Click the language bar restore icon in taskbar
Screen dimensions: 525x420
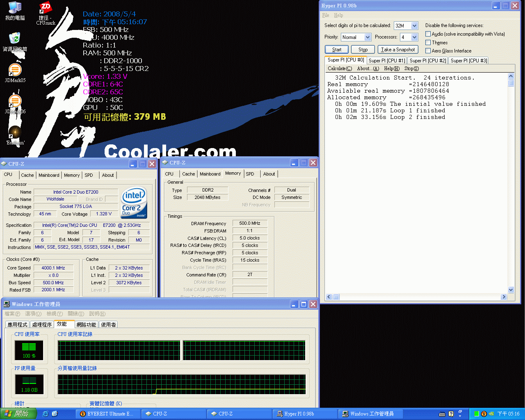(460, 412)
